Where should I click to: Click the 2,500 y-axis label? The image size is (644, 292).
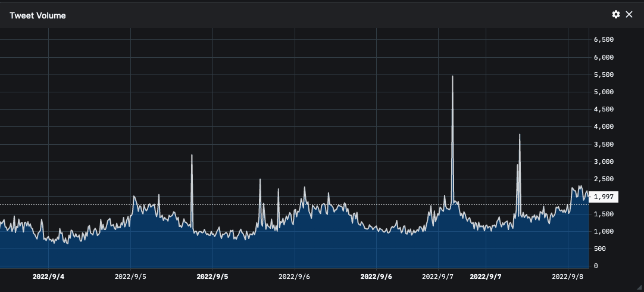coord(604,179)
